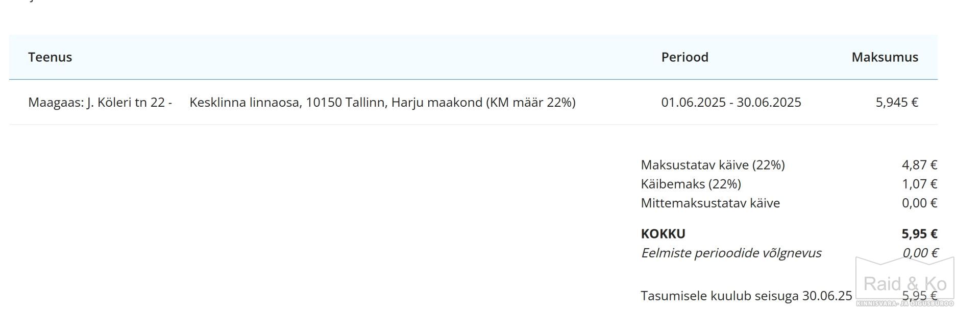Viewport: 980px width, 332px height.
Task: Click the Tasumisele kuulub seisuga 30.06.25 label
Action: (746, 296)
